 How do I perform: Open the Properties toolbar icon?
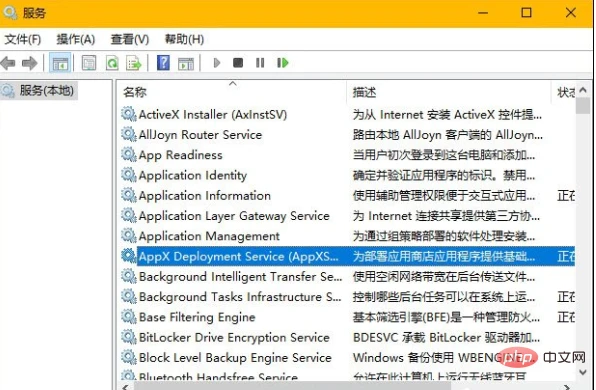89,63
